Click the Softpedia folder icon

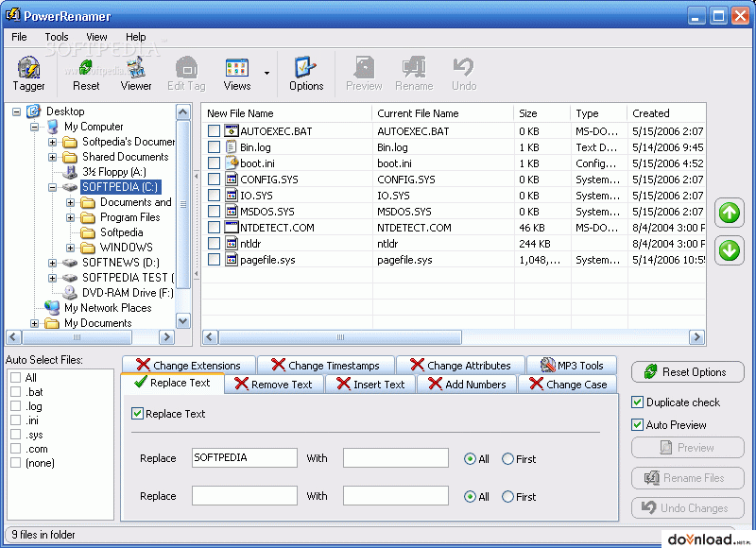[x=88, y=232]
